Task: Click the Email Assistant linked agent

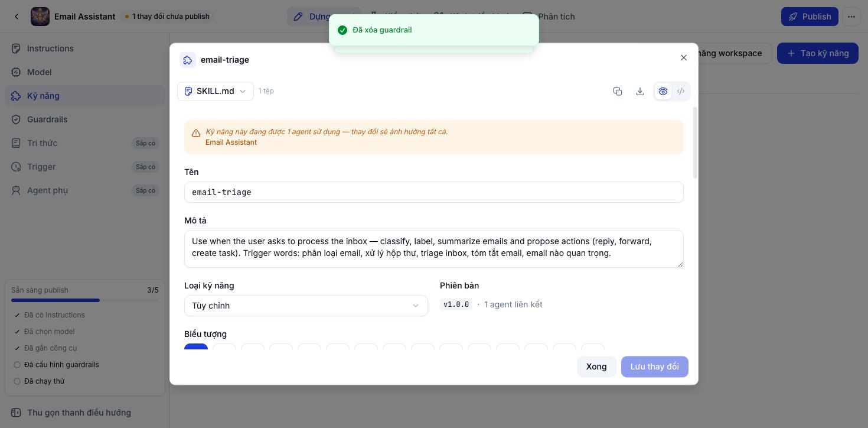Action: point(231,142)
